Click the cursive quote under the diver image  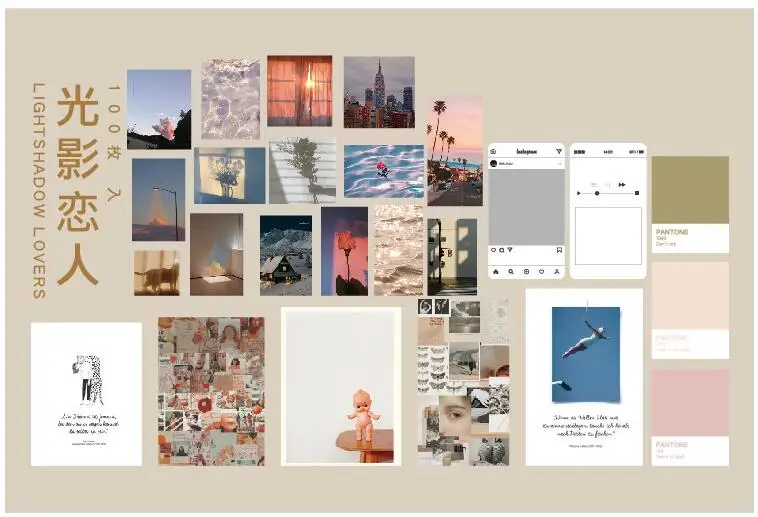click(x=585, y=426)
